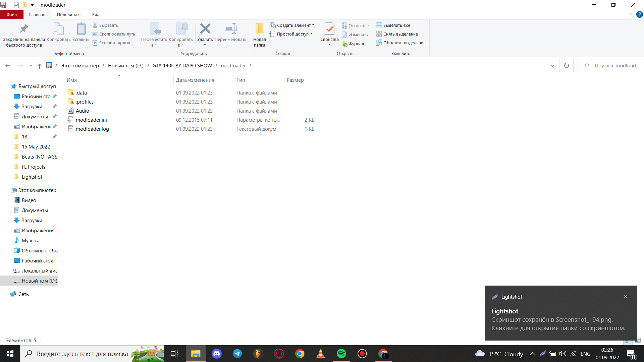Switch to the Главная ribbon tab
The height and width of the screenshot is (362, 644).
pos(37,14)
